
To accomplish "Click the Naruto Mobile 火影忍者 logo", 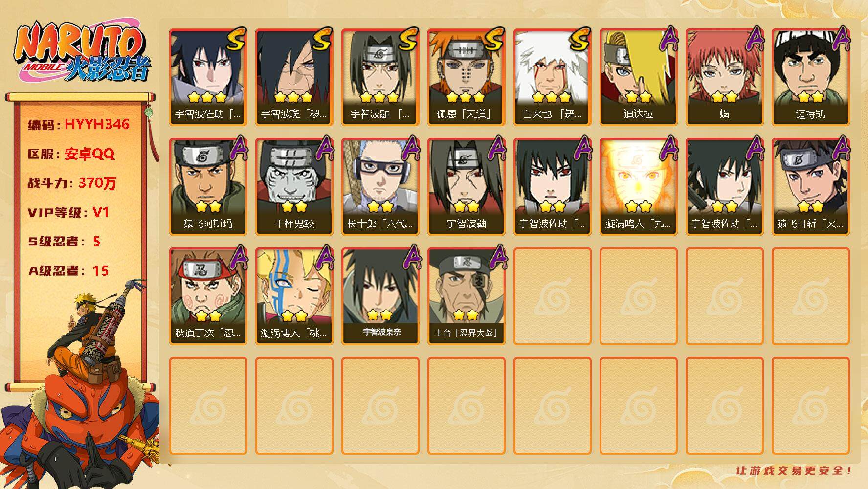I will (x=82, y=54).
